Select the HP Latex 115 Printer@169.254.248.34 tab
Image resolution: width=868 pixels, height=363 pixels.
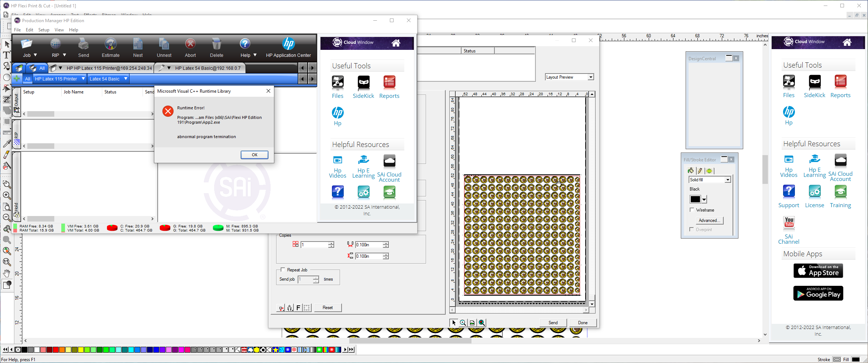[x=101, y=68]
